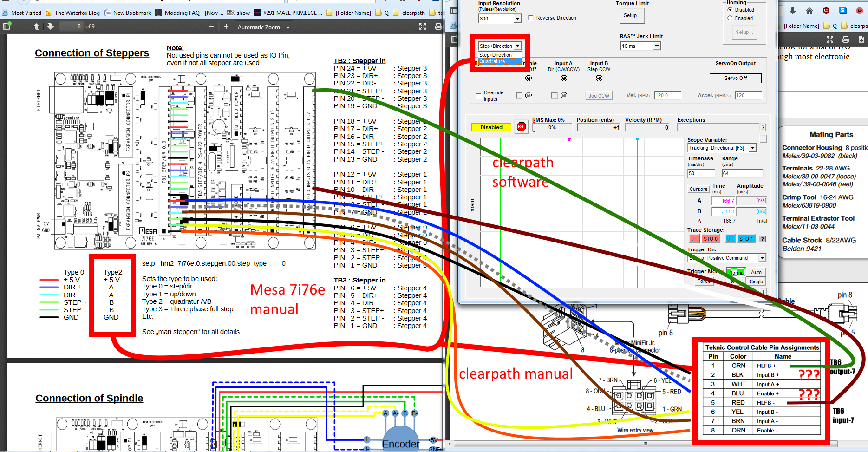Click magenta cursor A marker on scope
The width and height of the screenshot is (868, 452).
coord(569,139)
